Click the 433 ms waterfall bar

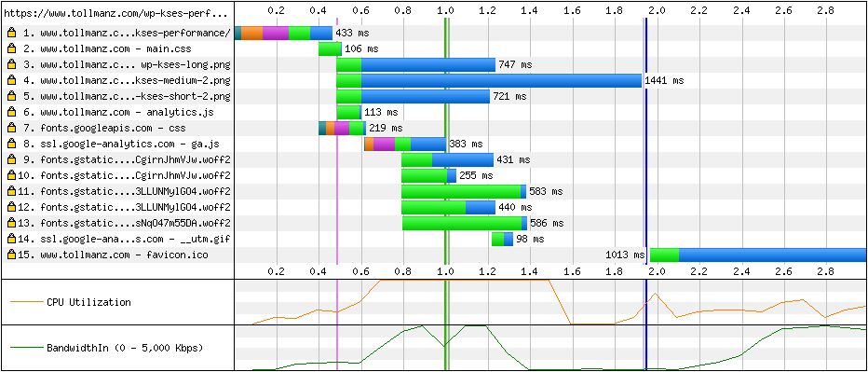[x=283, y=34]
